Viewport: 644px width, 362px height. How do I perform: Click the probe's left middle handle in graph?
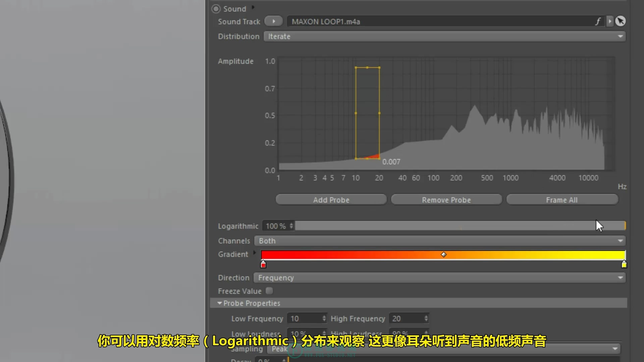point(356,113)
